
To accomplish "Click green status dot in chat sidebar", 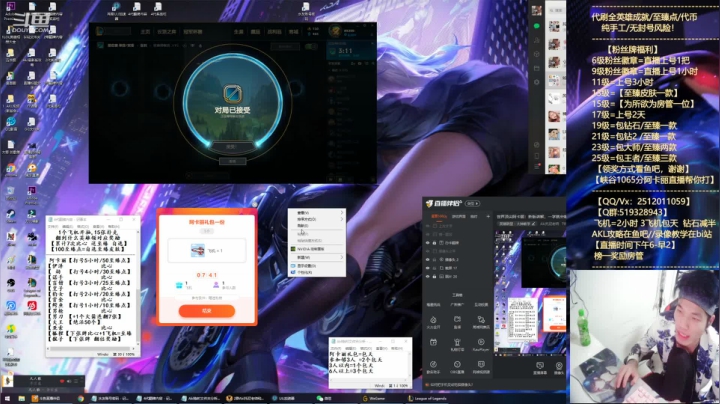I will (536, 26).
